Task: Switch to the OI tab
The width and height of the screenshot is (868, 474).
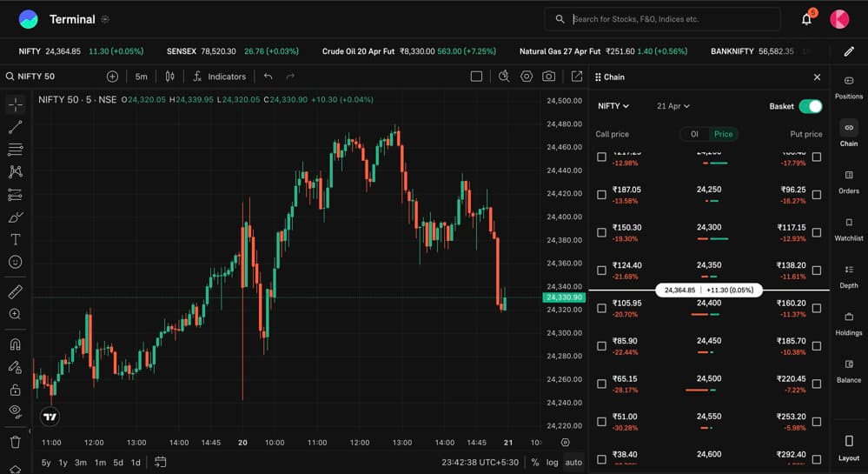Action: pos(694,134)
